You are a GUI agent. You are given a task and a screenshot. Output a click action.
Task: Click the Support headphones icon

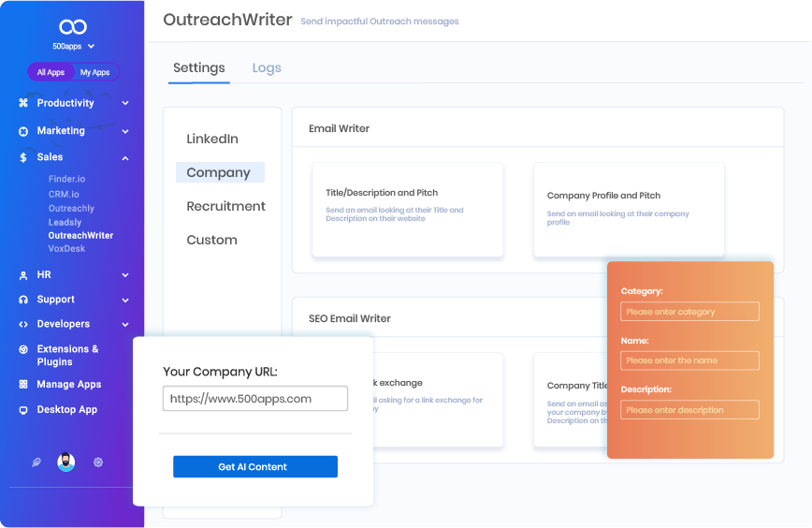23,300
